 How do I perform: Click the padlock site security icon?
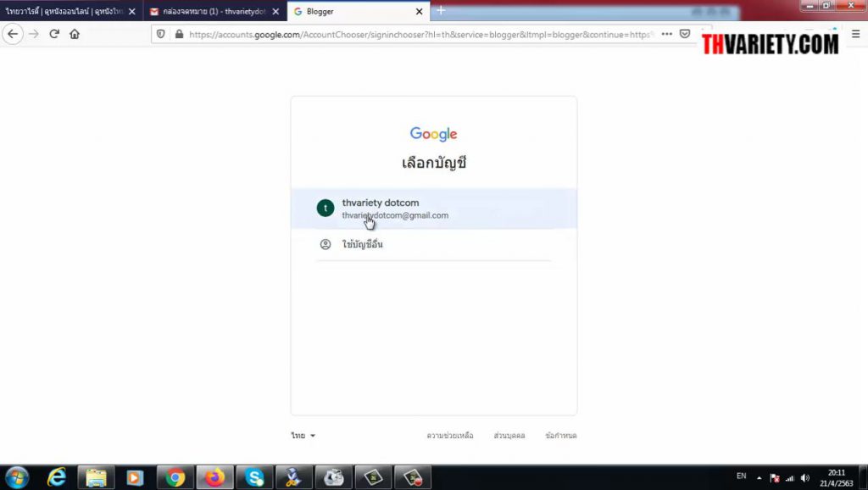pos(179,34)
